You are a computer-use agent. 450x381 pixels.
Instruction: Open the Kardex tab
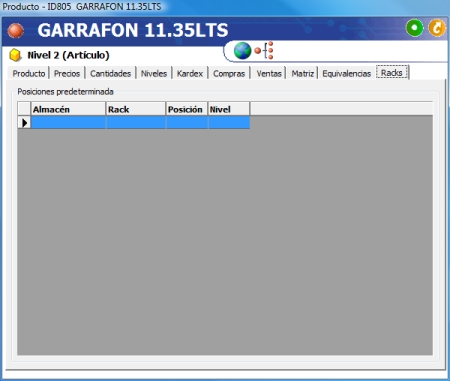pos(190,73)
